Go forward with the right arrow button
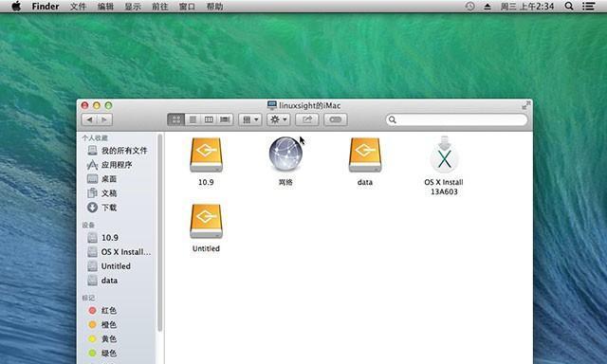This screenshot has width=607, height=364. click(105, 119)
